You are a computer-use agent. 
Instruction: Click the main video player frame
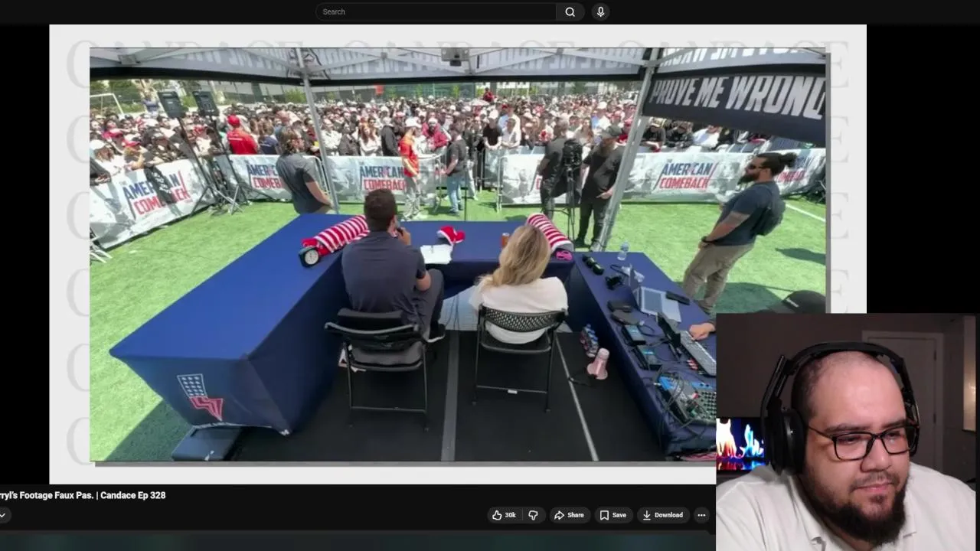tap(458, 254)
